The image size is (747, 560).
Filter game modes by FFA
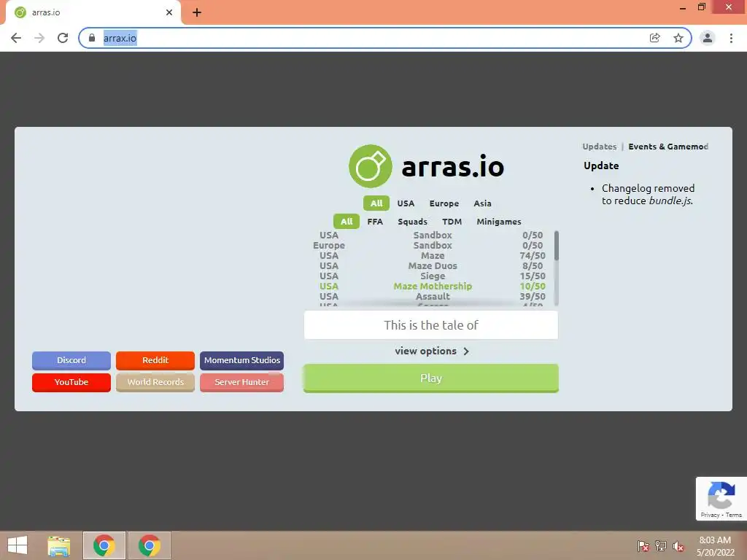(x=375, y=222)
